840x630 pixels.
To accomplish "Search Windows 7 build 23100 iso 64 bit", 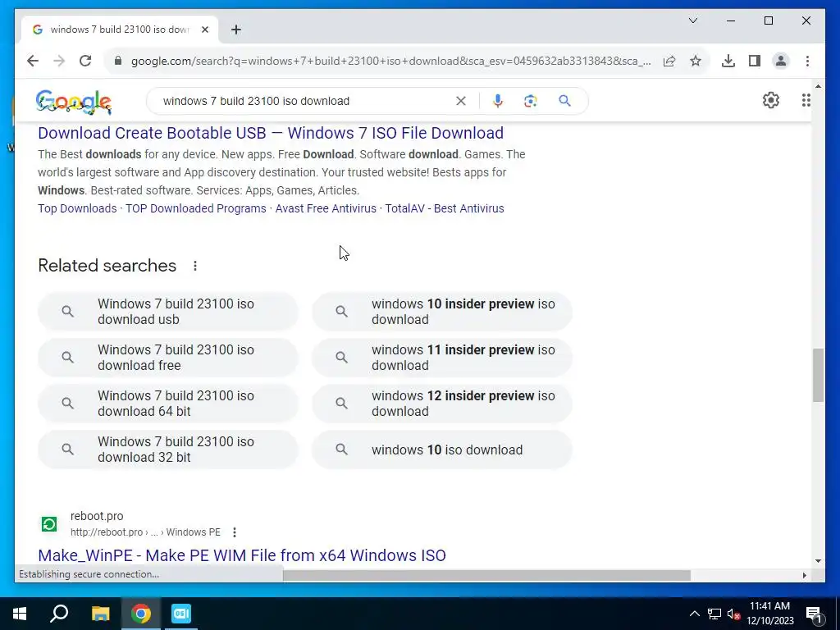I will coord(167,404).
